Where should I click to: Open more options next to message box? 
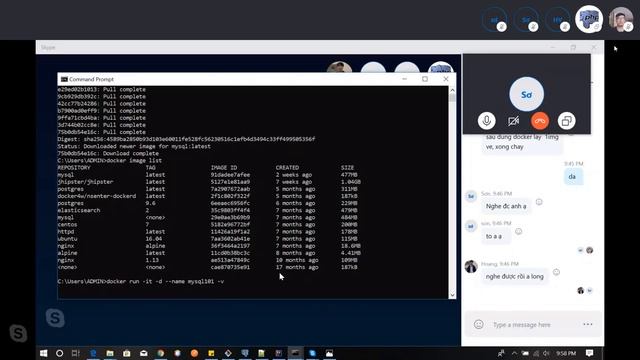[x=588, y=324]
